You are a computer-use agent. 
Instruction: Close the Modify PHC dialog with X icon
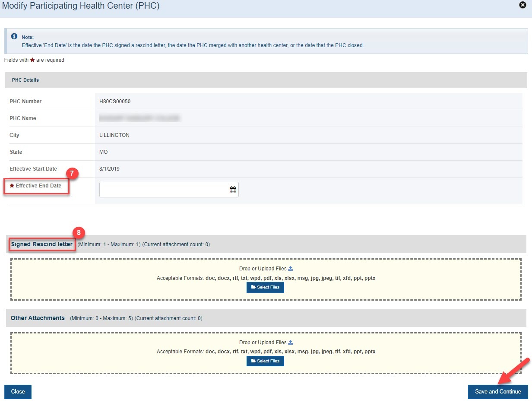522,5
